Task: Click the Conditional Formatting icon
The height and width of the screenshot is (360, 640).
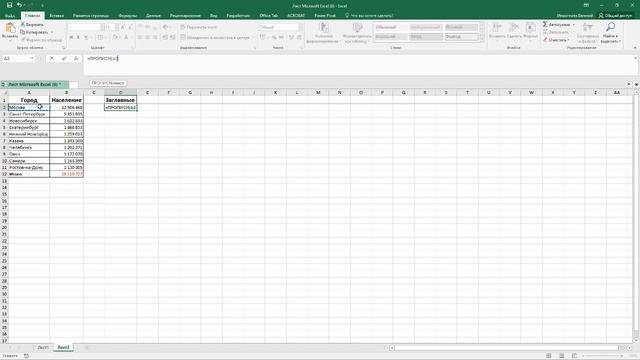Action: click(x=324, y=28)
